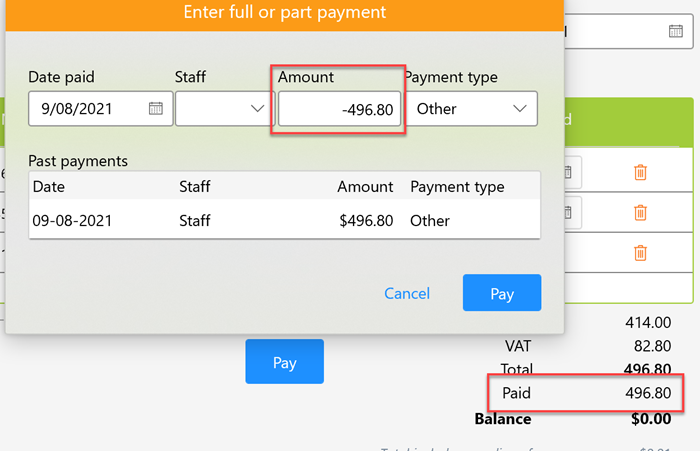Click the $496.80 amount in past payments
The width and height of the screenshot is (700, 452).
[x=366, y=220]
